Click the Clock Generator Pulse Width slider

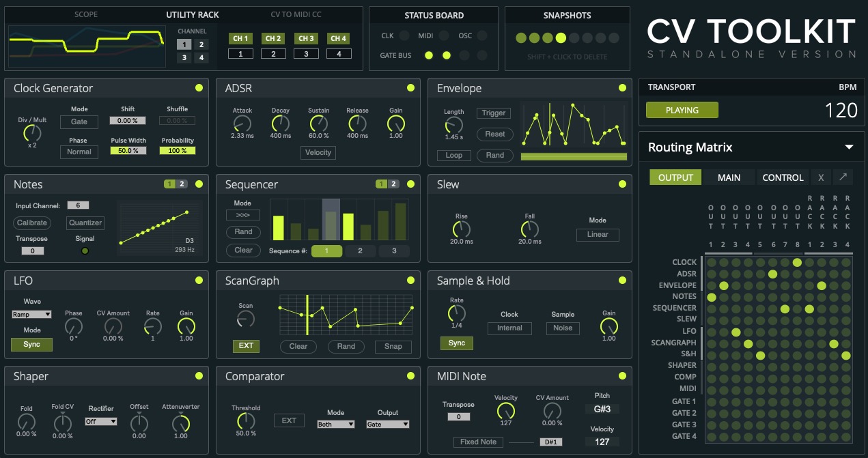(x=128, y=150)
